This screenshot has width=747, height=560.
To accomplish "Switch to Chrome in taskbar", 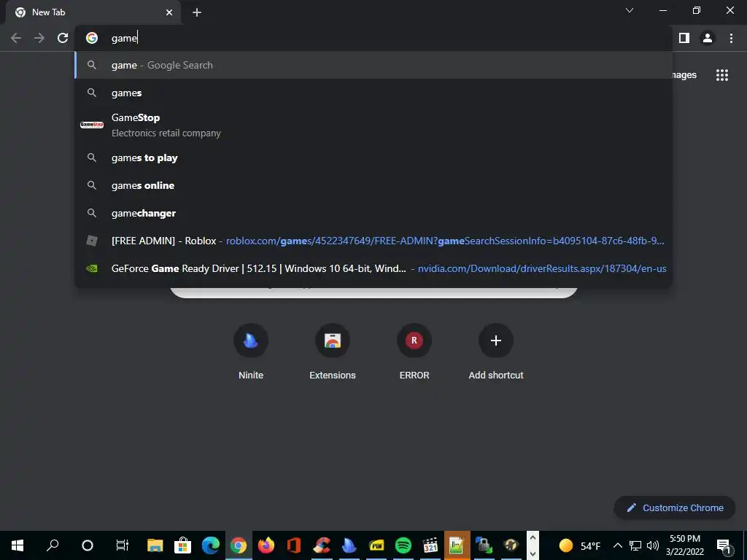I will pyautogui.click(x=239, y=545).
